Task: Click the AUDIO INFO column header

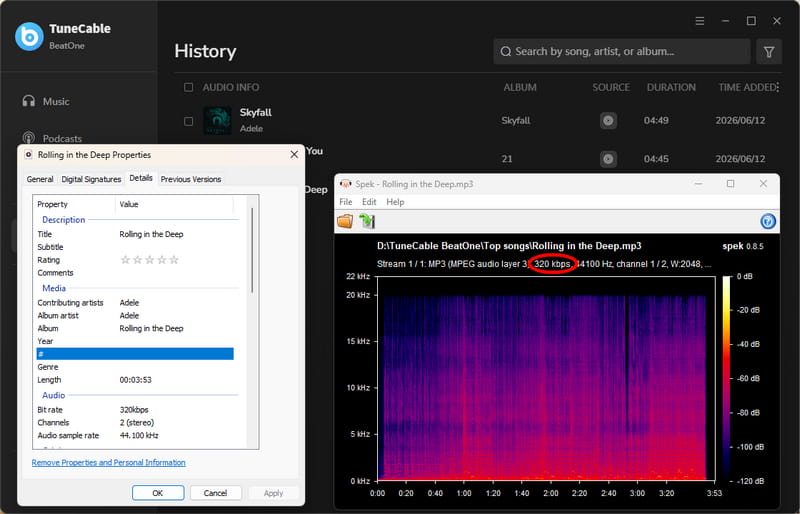Action: pos(231,87)
